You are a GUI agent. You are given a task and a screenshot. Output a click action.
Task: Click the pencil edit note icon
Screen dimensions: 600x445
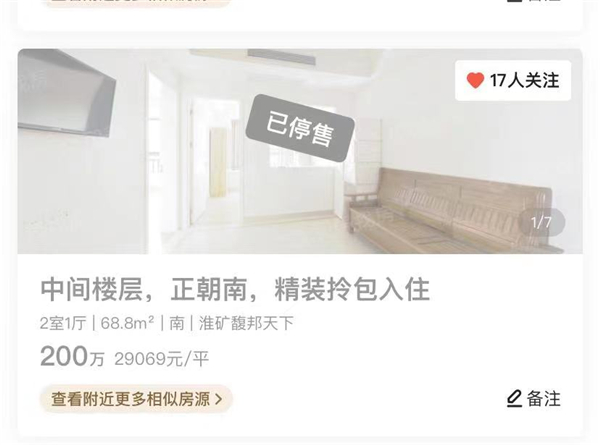click(514, 399)
